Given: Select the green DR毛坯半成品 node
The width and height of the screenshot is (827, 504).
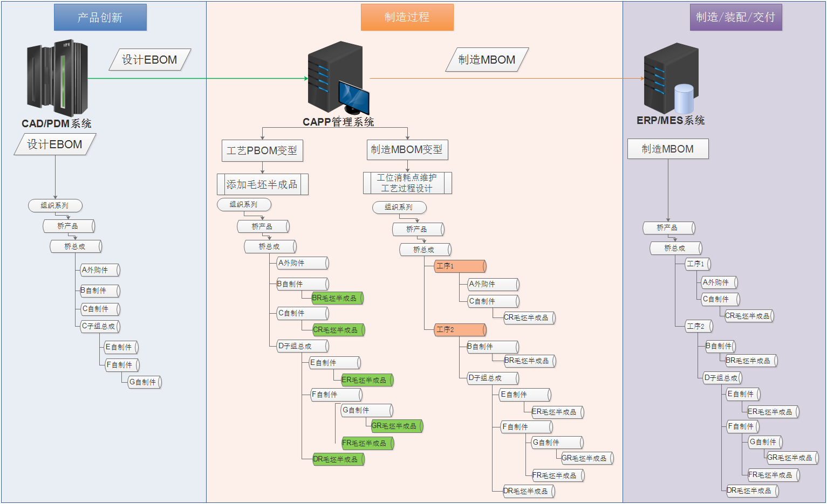Looking at the screenshot, I should pos(338,459).
